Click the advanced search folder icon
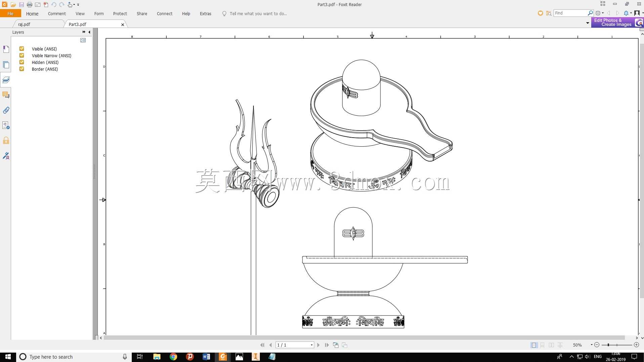 549,13
